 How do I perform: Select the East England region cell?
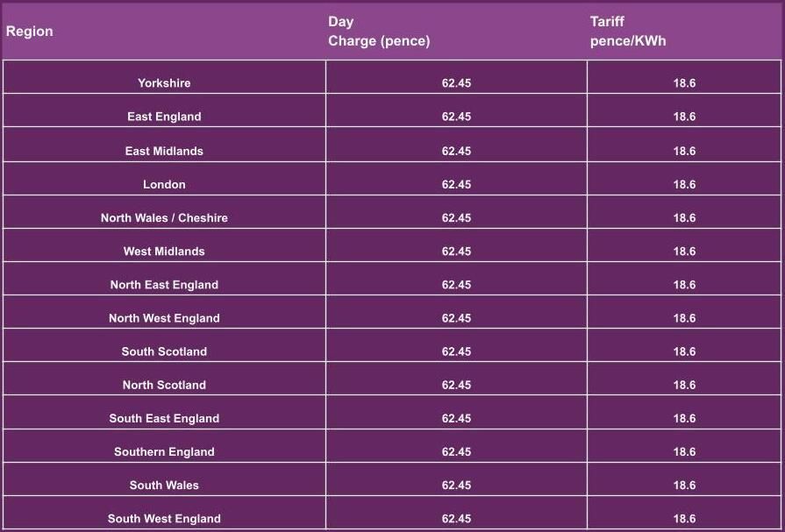(164, 117)
